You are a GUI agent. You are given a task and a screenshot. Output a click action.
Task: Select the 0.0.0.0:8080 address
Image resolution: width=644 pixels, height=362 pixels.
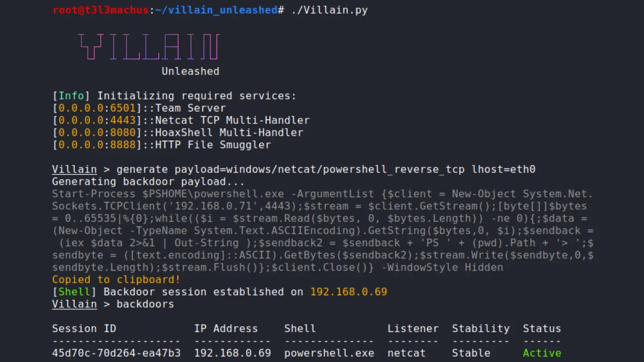click(97, 132)
